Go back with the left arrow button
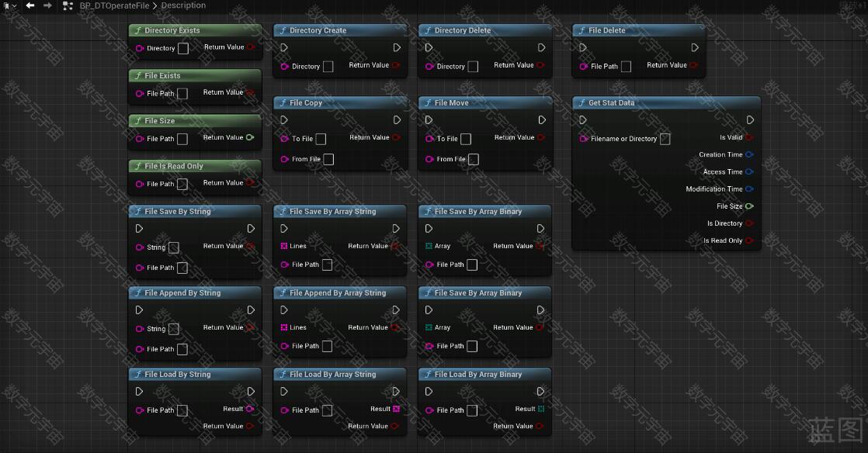868x453 pixels. click(x=30, y=5)
